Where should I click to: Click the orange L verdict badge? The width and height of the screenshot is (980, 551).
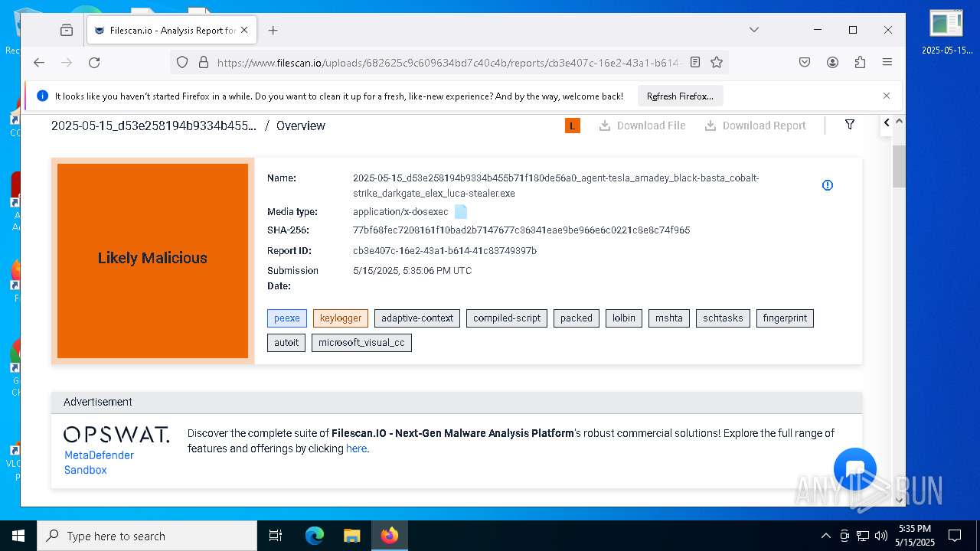click(573, 126)
